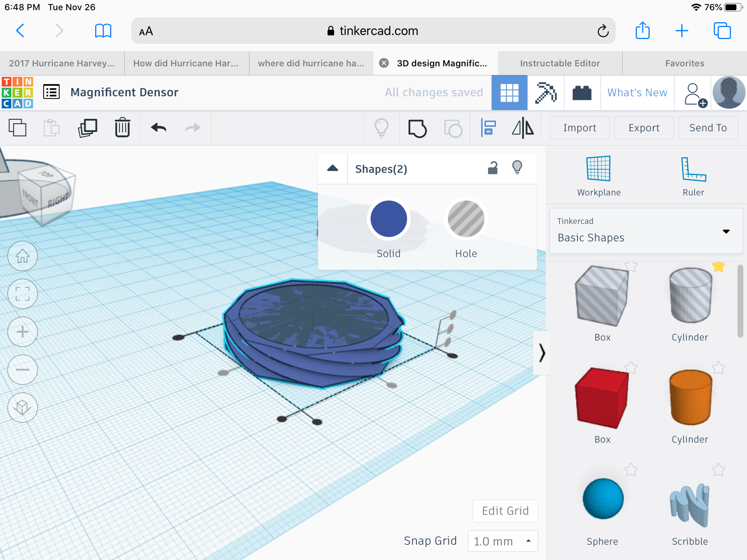Viewport: 747px width, 560px height.
Task: Favorite the Scribble shape
Action: click(719, 470)
